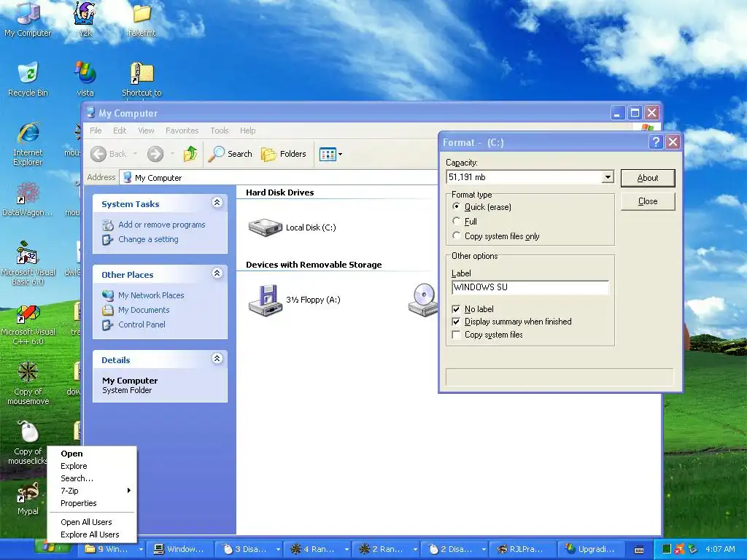Collapse the Other Places panel
The width and height of the screenshot is (747, 560).
(x=217, y=273)
